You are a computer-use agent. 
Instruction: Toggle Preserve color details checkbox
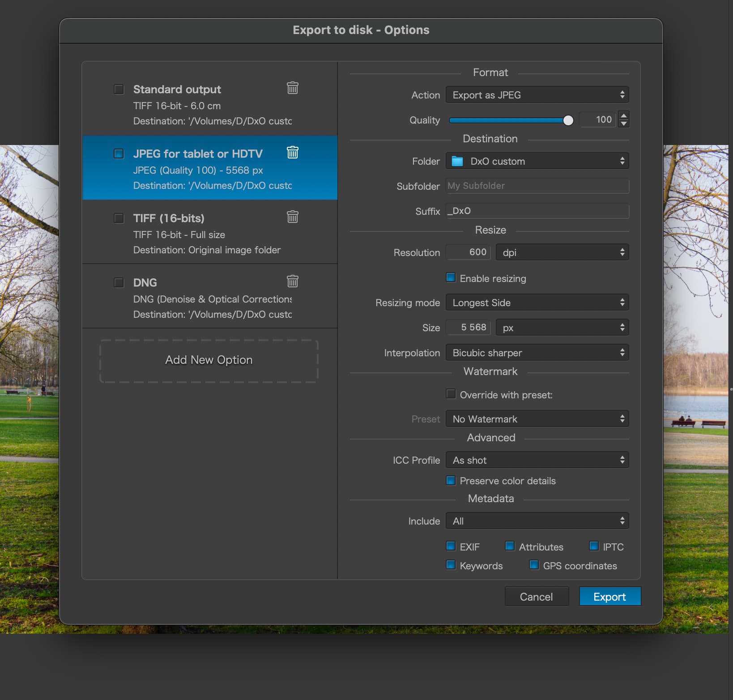[451, 480]
